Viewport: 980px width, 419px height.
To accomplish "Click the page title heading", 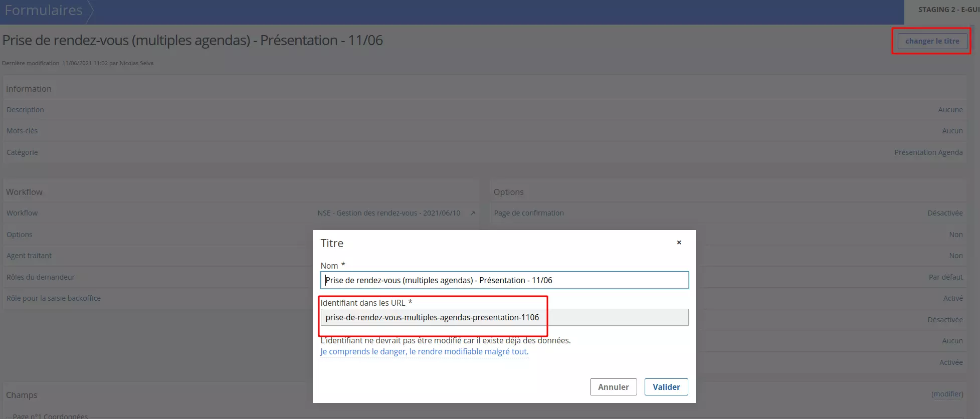I will [x=192, y=40].
